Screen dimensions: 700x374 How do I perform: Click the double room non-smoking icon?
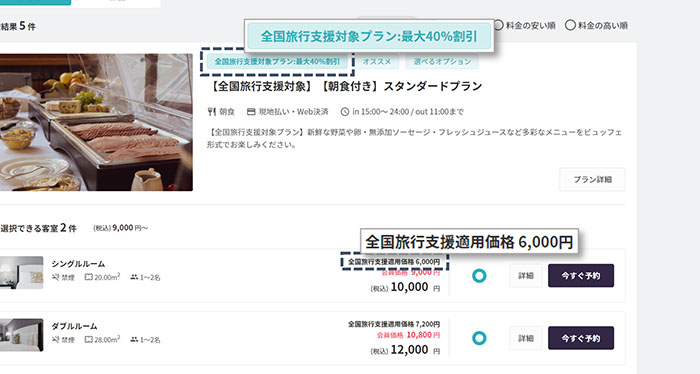[x=55, y=340]
